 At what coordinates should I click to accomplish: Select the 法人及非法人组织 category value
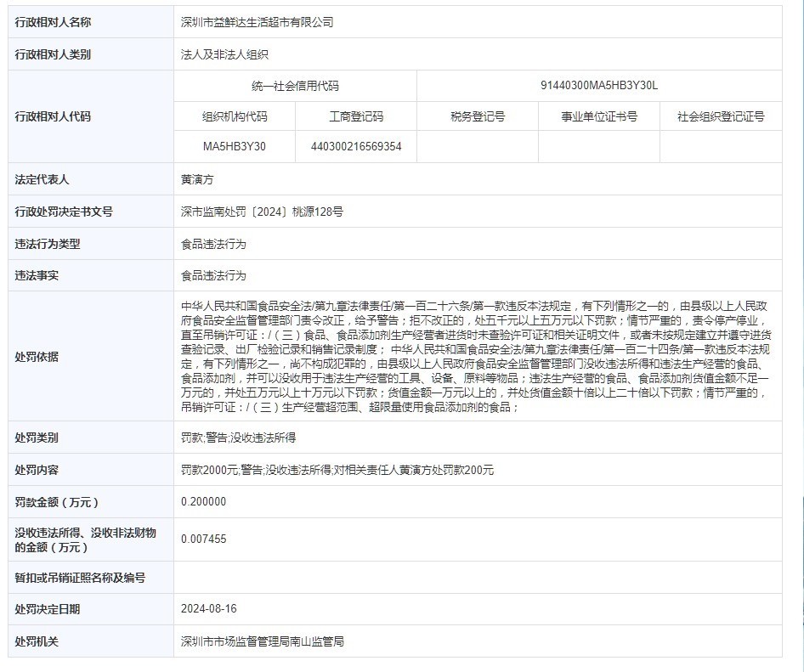(x=224, y=54)
